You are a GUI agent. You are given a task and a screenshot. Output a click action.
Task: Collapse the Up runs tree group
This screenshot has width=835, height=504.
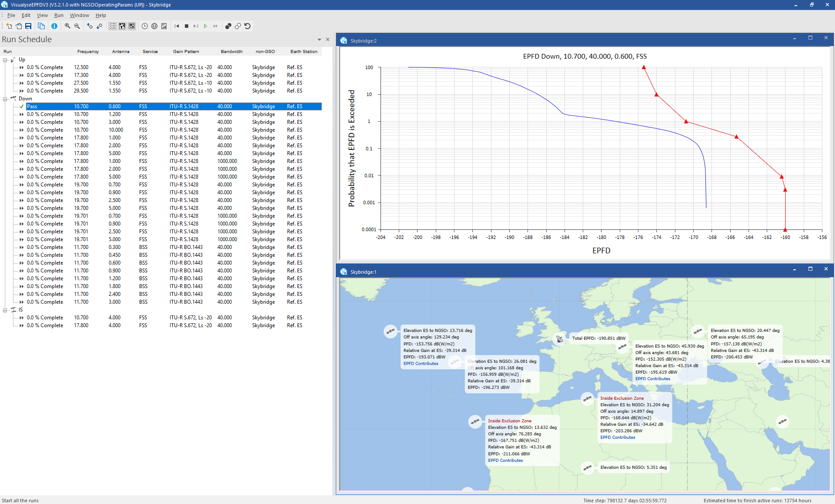5,60
